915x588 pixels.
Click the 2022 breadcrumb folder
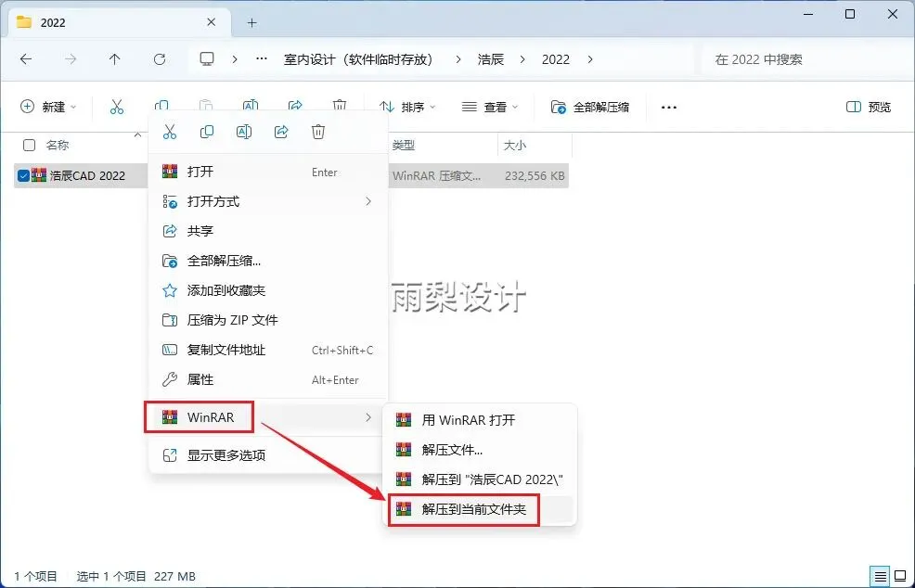(556, 59)
